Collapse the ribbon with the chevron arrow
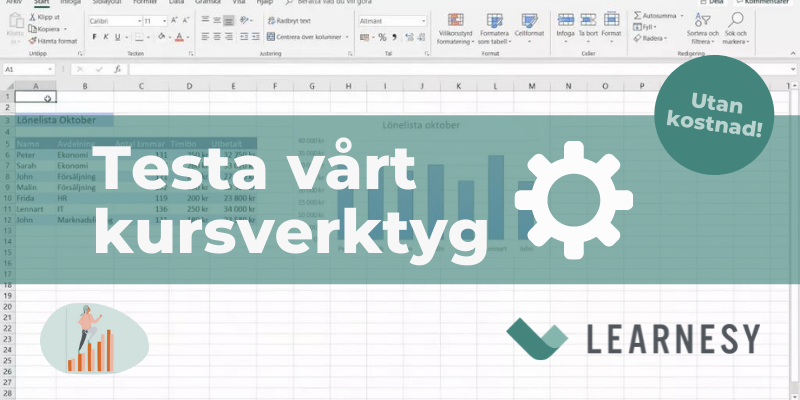 coord(792,53)
